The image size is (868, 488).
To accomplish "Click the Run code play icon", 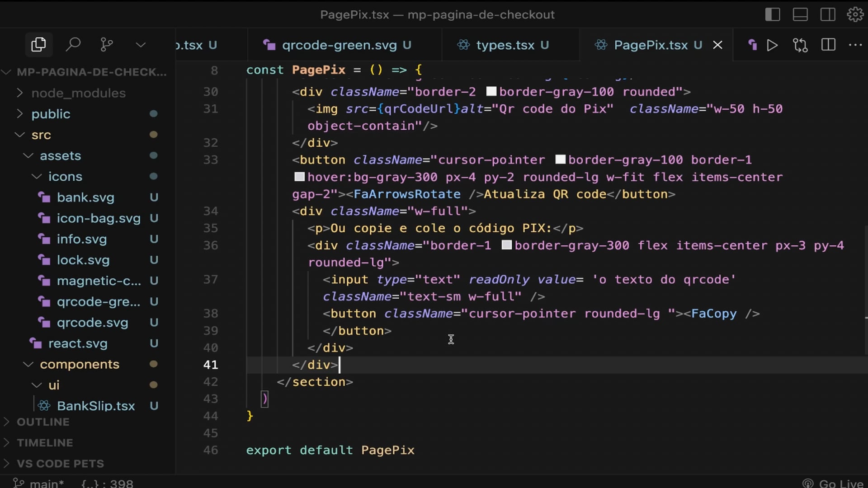I will click(x=772, y=45).
